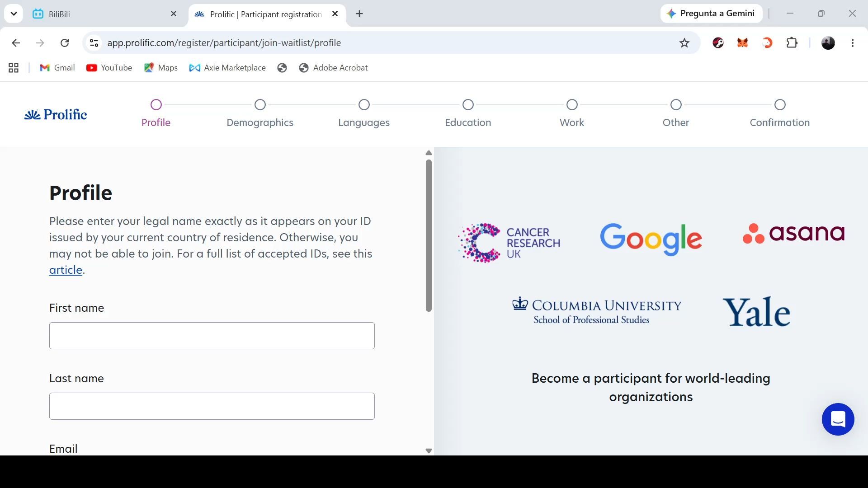Go to the Education step label
868x488 pixels.
(x=468, y=123)
